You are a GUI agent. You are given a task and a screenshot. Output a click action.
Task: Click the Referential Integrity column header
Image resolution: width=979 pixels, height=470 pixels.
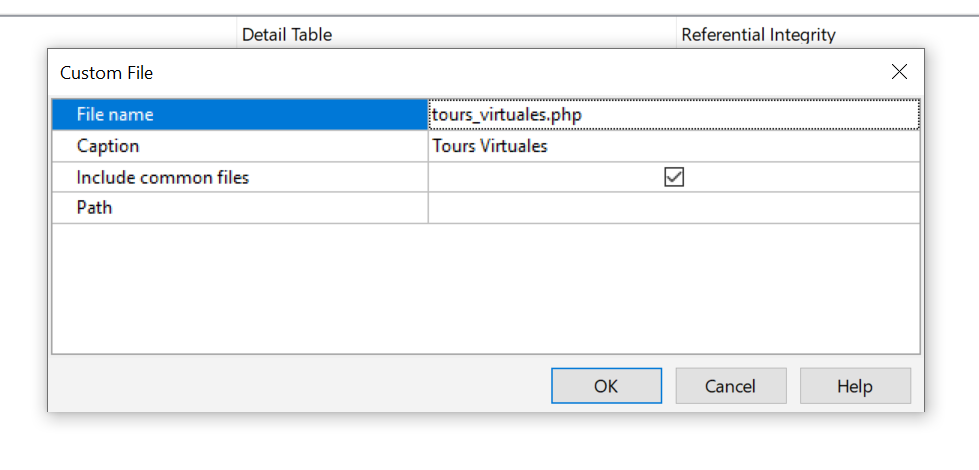(x=758, y=35)
